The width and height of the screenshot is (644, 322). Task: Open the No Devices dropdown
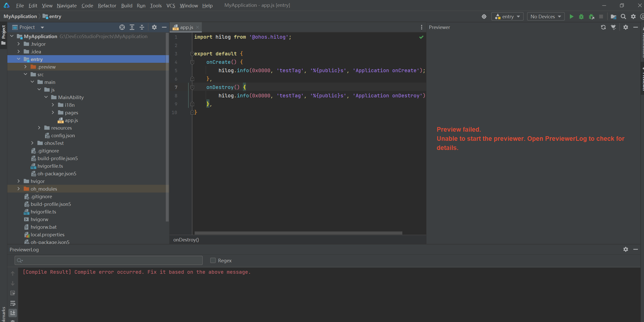(546, 17)
